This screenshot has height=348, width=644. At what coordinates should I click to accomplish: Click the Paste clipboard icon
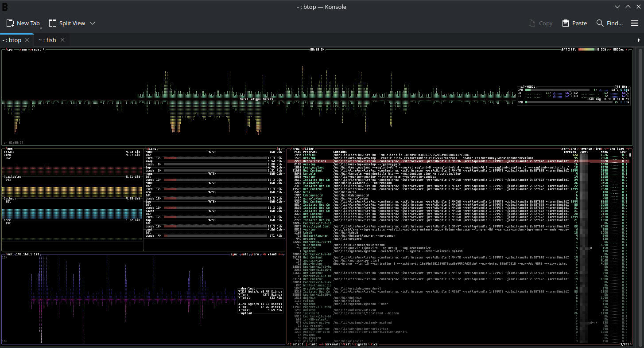[x=566, y=23]
